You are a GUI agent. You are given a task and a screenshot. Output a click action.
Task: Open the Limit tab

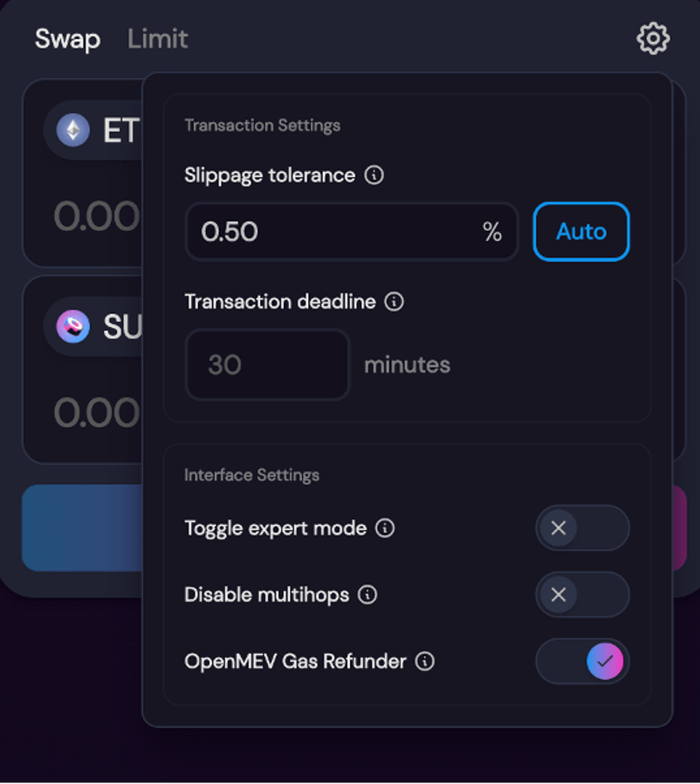pyautogui.click(x=158, y=38)
